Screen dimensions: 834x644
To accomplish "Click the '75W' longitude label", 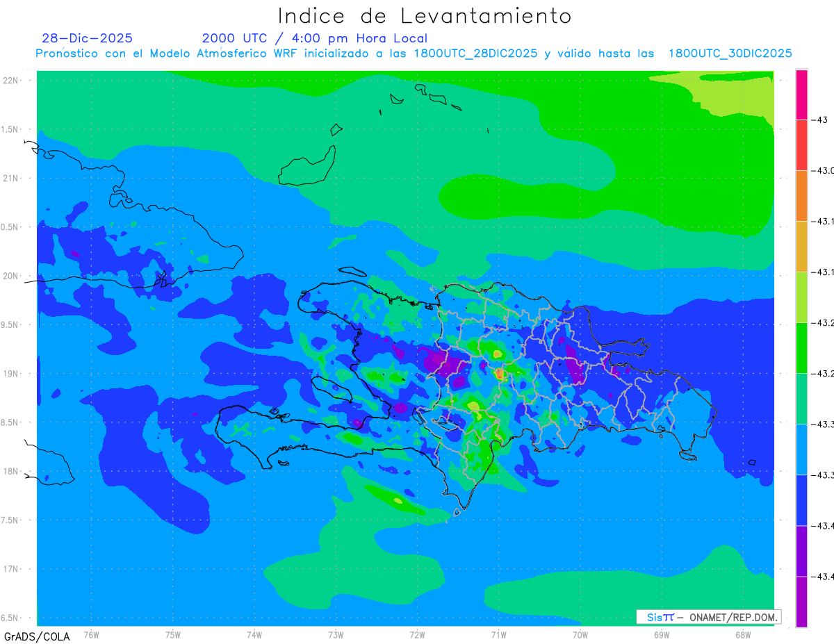I will click(x=173, y=635).
